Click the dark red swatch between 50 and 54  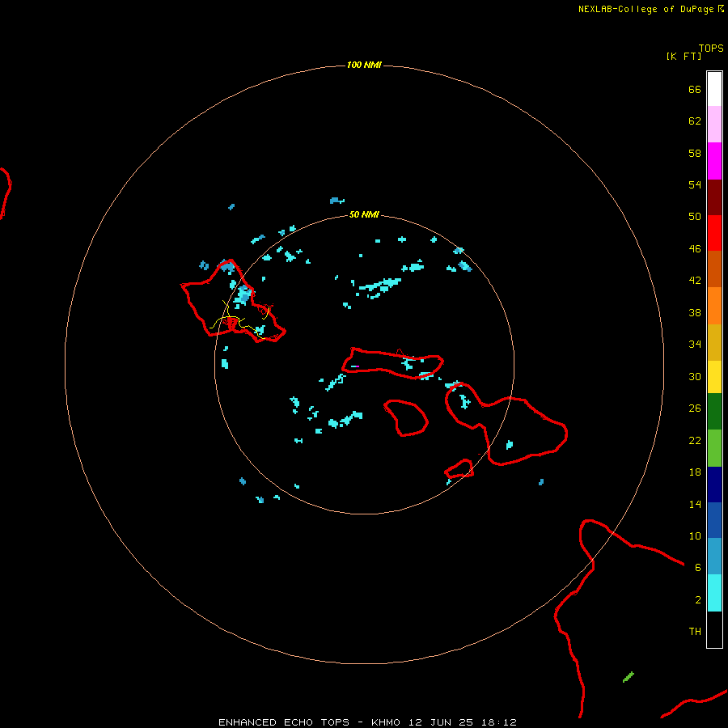coord(714,197)
